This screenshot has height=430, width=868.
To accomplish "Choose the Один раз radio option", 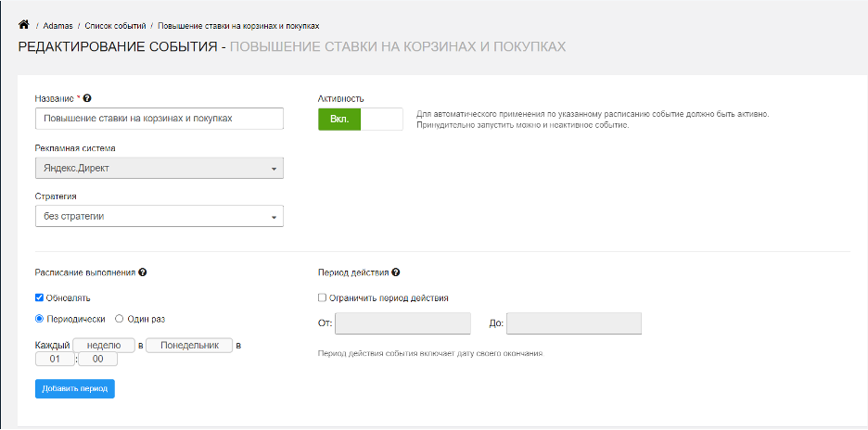I will (x=119, y=319).
